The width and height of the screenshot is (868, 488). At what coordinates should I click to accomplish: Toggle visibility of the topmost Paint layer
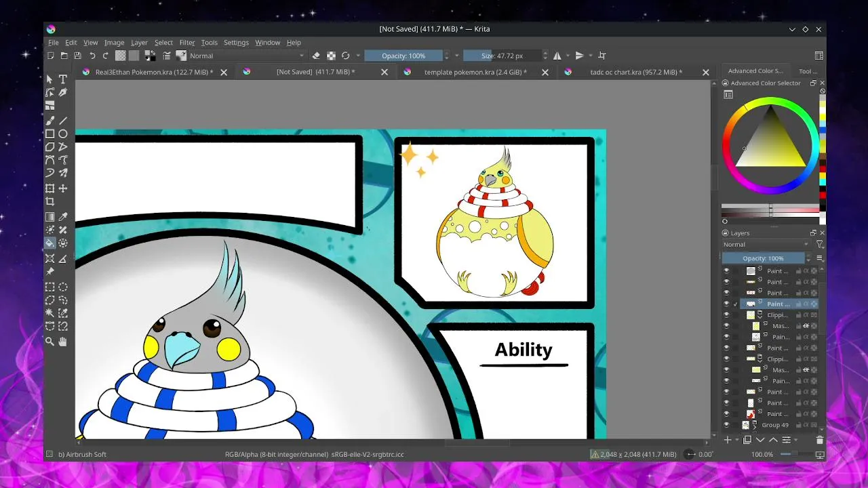726,271
